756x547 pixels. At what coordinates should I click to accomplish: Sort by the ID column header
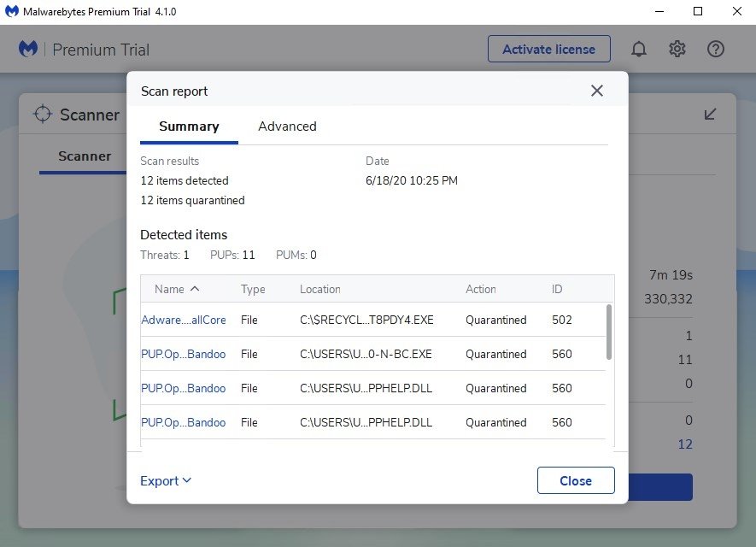[557, 289]
